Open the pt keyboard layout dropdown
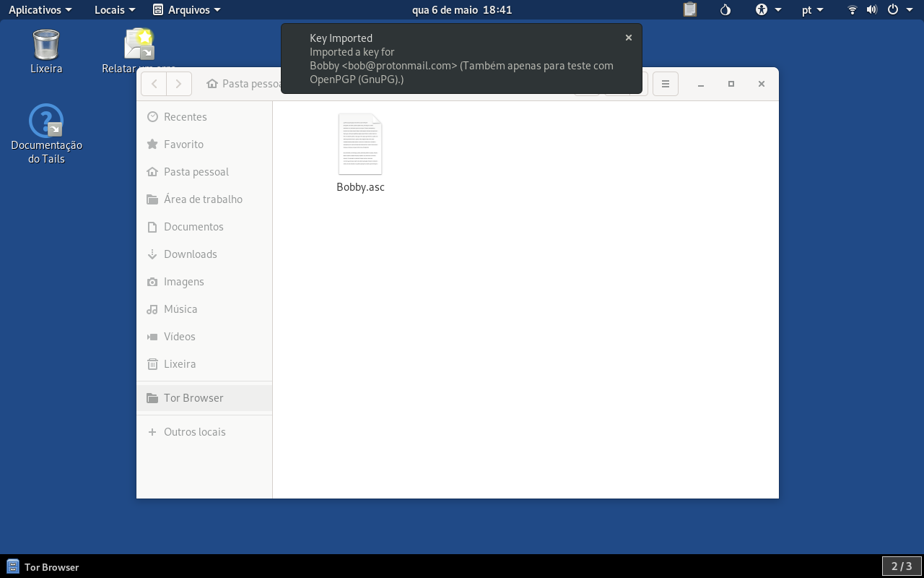Viewport: 924px width, 578px height. coord(812,10)
